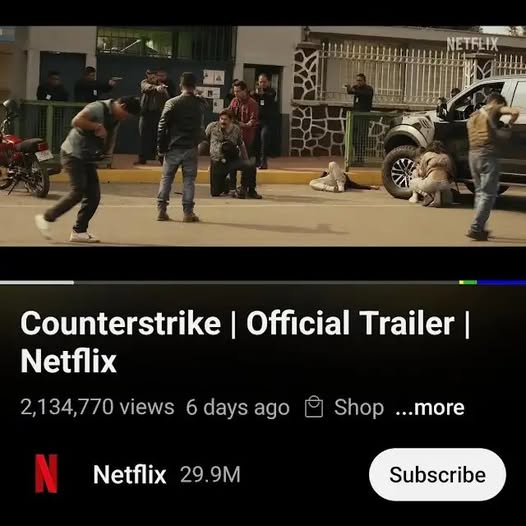526x526 pixels.
Task: Tap the kneeling man in the video center
Action: [227, 154]
